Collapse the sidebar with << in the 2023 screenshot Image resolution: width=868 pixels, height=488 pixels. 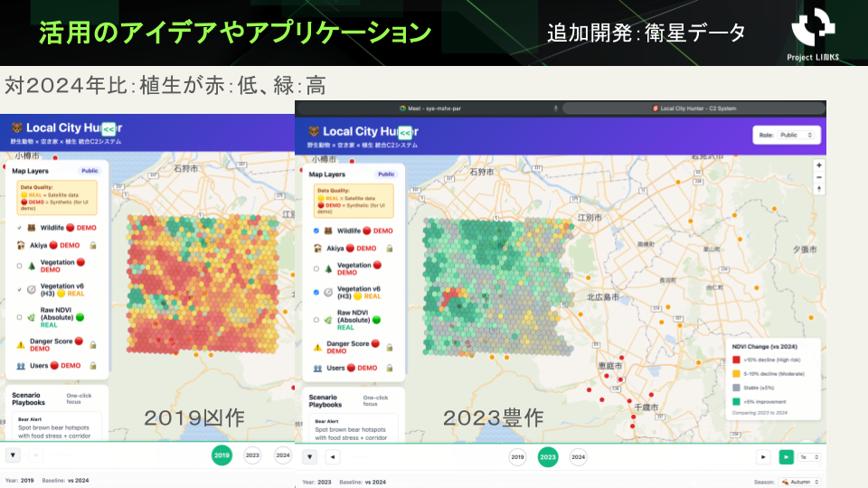coord(405,133)
